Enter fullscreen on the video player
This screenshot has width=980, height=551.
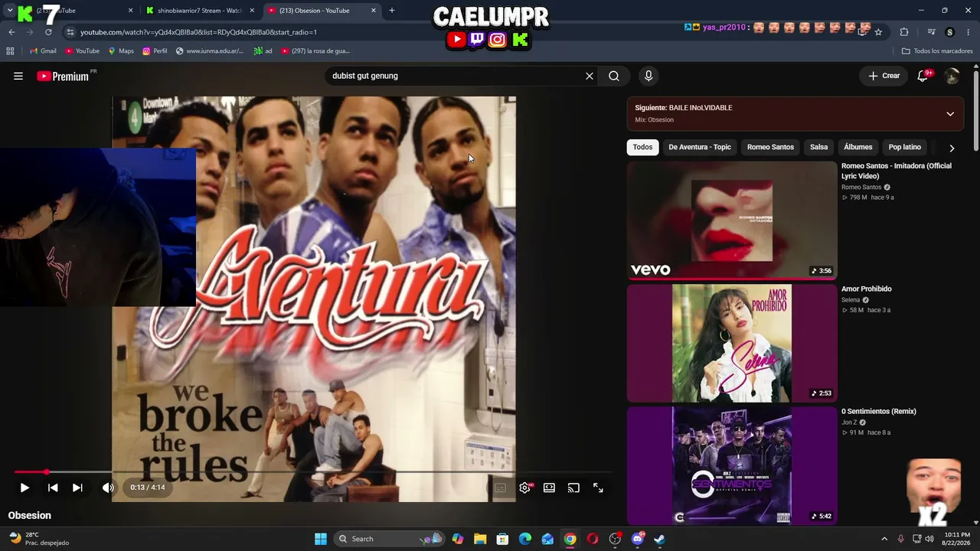[598, 487]
